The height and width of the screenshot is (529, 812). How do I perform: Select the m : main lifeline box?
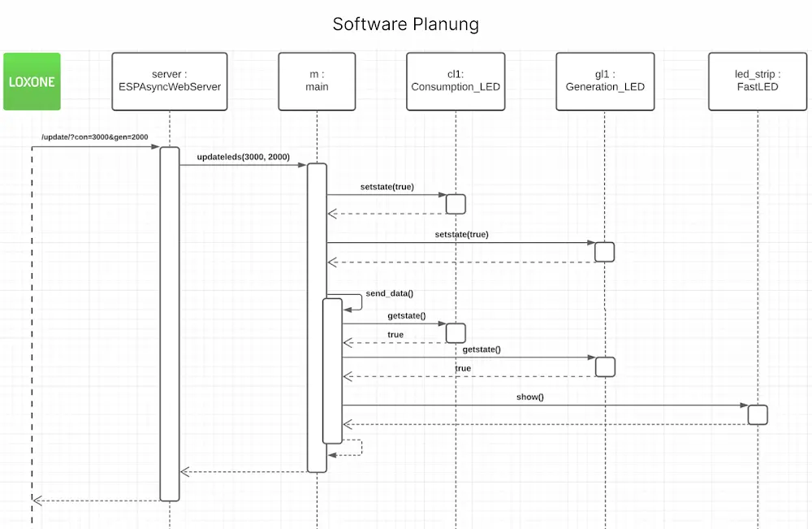point(317,80)
